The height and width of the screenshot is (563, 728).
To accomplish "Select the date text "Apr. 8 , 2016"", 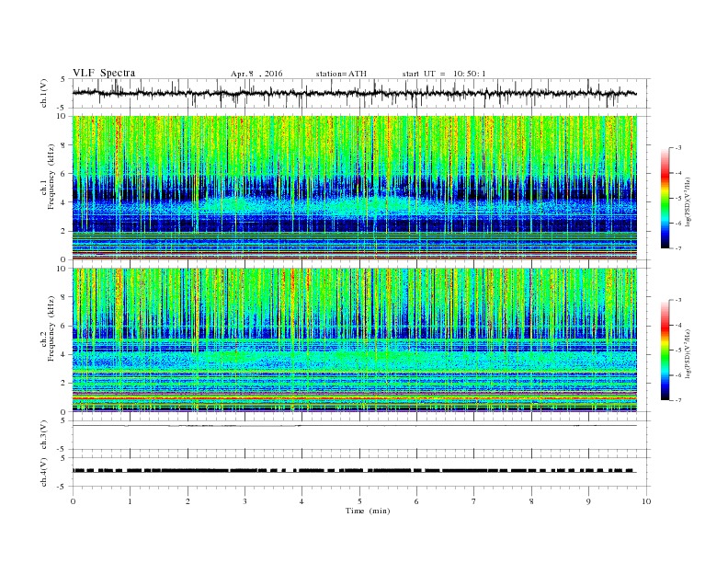I will tap(256, 74).
